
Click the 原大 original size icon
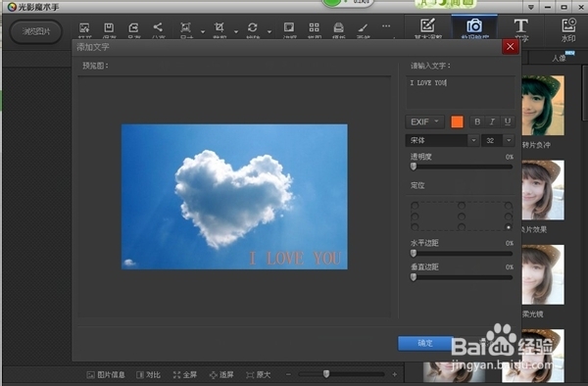coord(250,375)
